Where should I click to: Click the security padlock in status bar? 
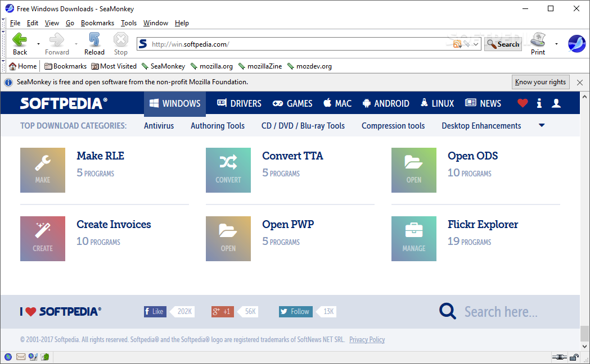pos(574,357)
